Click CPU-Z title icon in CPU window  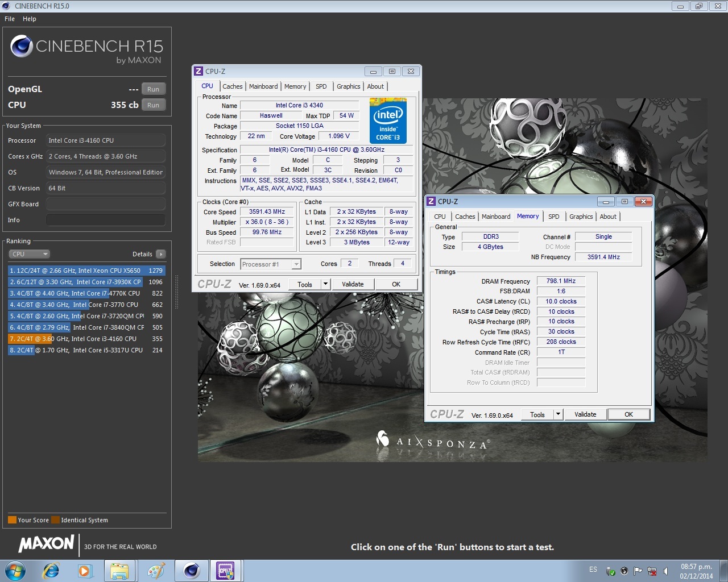click(x=198, y=71)
